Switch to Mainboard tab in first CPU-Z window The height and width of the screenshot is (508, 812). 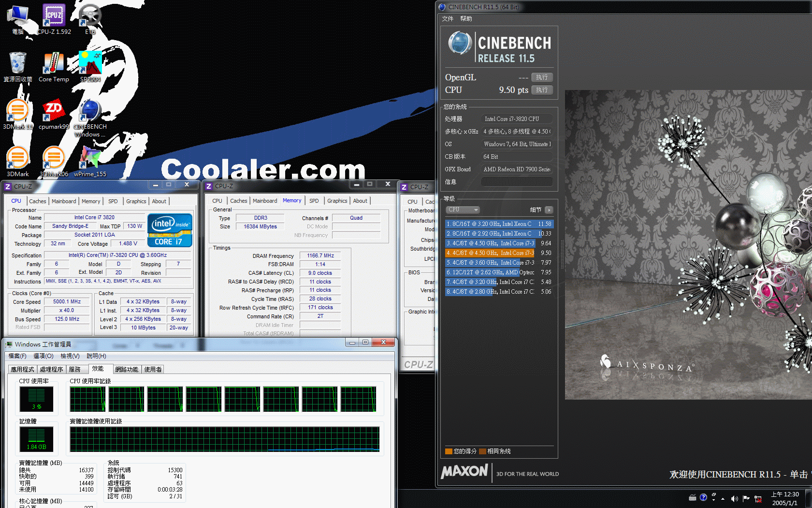[64, 201]
